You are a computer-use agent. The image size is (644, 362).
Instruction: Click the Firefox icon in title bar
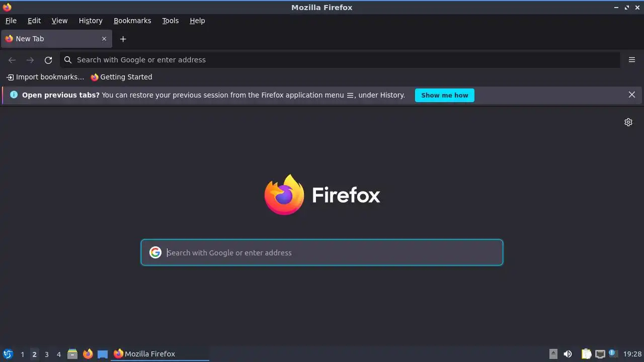[7, 7]
